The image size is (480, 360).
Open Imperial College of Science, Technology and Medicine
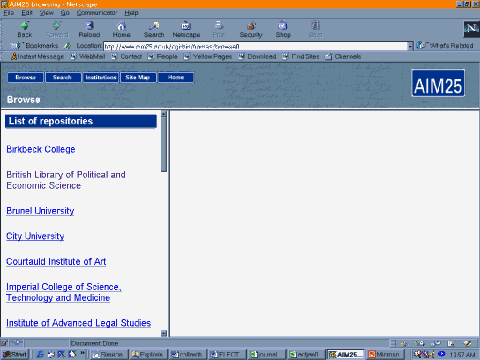click(x=64, y=292)
